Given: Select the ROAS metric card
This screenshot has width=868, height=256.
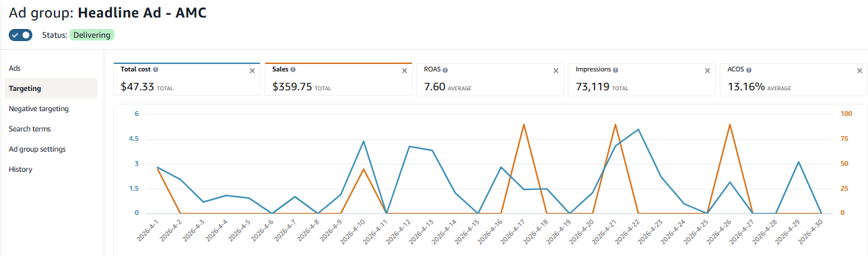Looking at the screenshot, I should click(490, 79).
